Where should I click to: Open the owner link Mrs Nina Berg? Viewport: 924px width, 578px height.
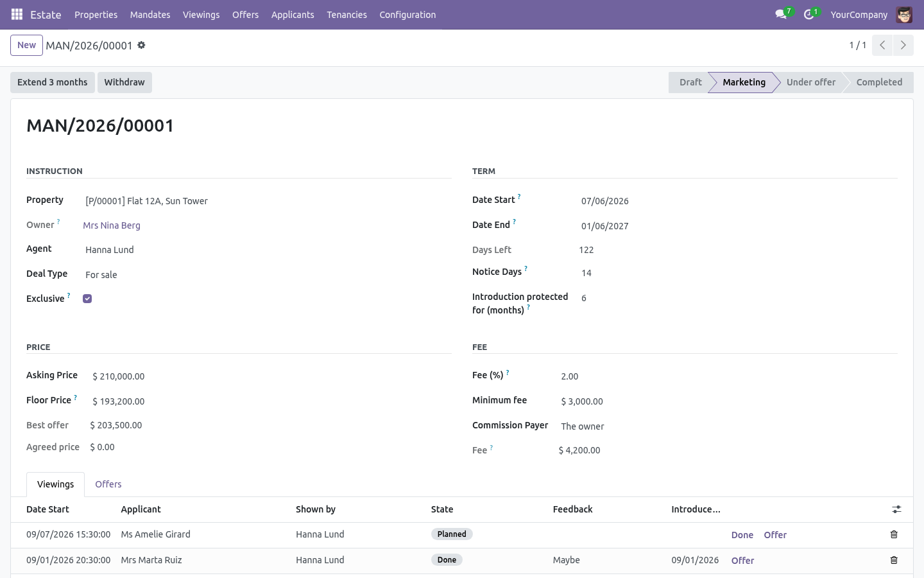click(x=112, y=225)
